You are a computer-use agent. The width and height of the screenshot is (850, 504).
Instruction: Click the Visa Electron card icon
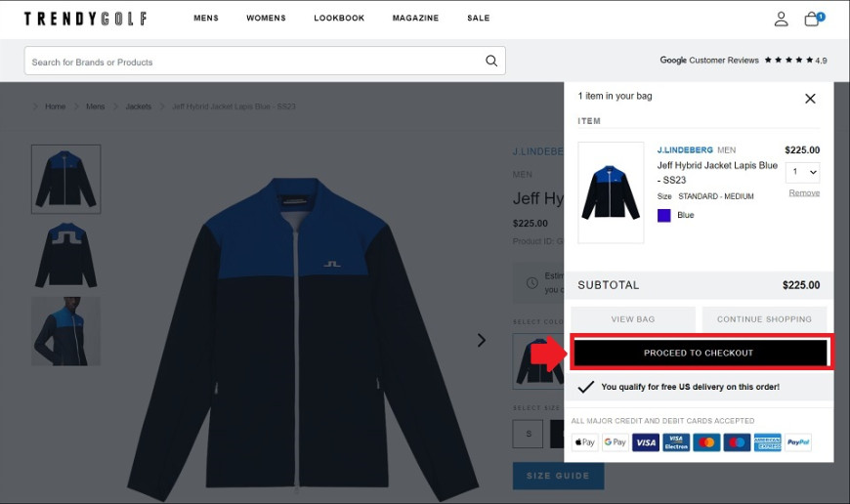click(x=676, y=442)
